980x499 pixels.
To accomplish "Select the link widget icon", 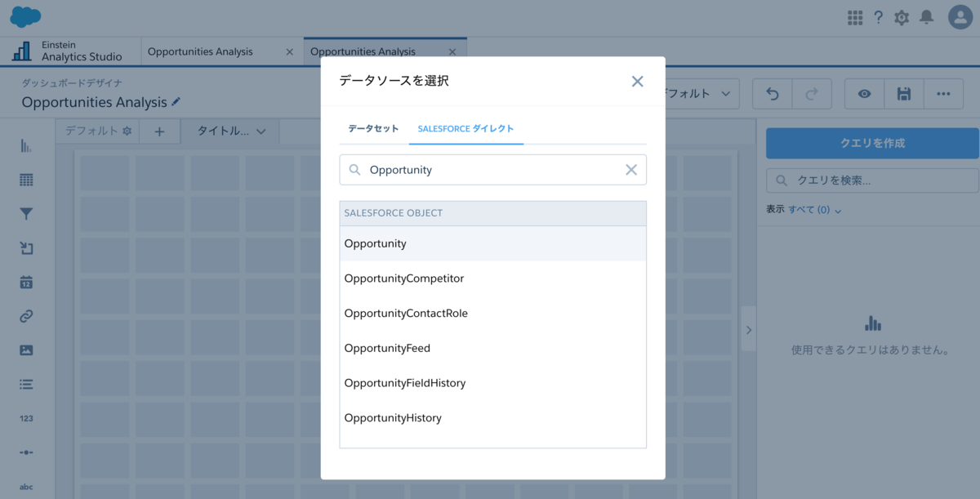I will coord(25,316).
